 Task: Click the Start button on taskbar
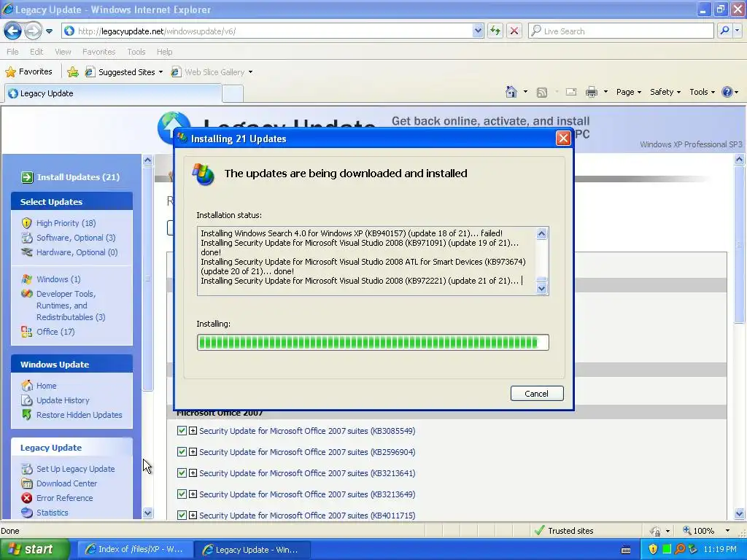pos(34,550)
